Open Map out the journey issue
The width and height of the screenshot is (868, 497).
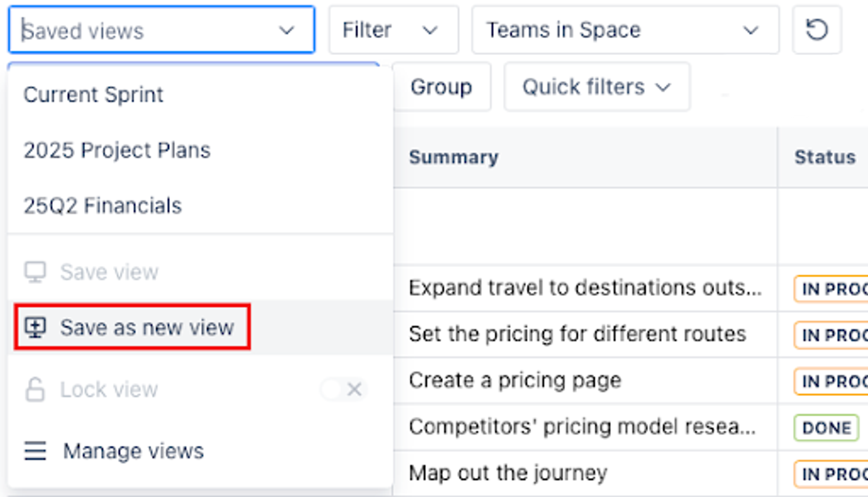click(508, 473)
